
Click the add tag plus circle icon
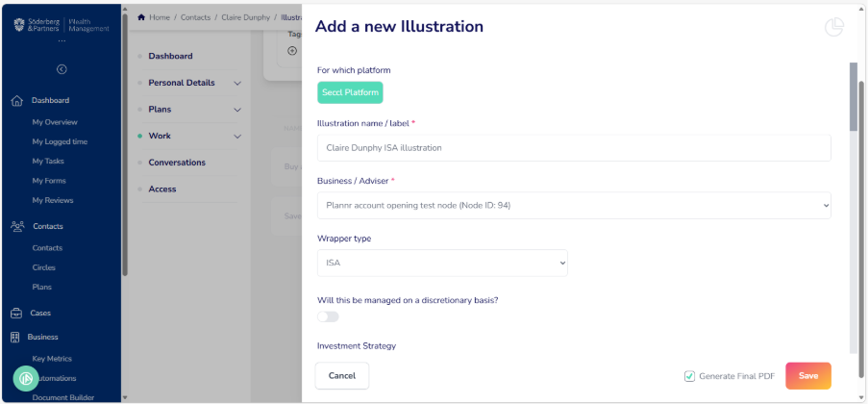292,51
